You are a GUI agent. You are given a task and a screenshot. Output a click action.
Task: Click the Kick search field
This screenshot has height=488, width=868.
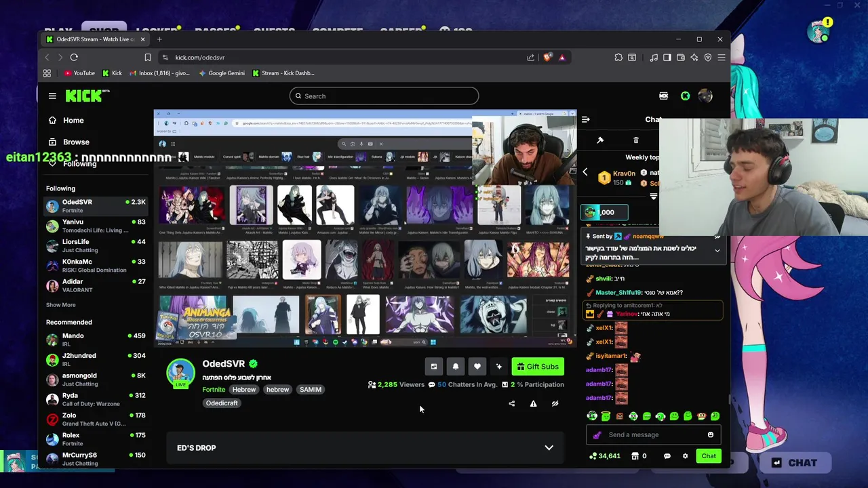coord(384,96)
